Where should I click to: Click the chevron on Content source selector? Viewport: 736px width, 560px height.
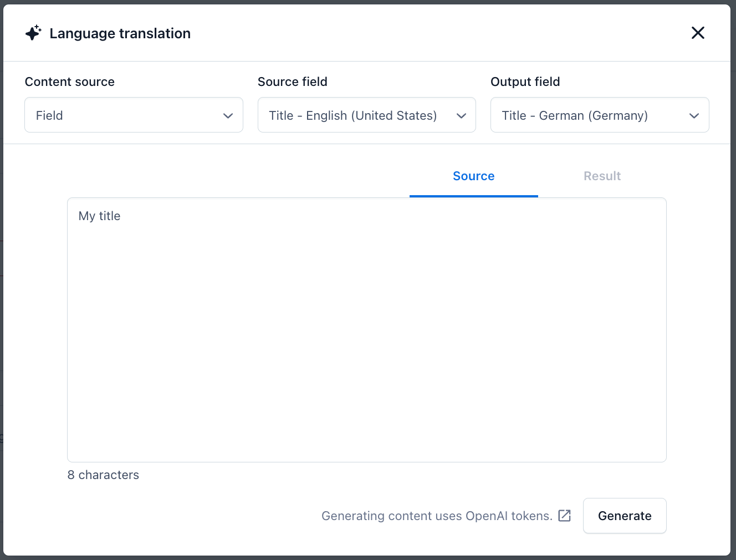[x=228, y=116]
